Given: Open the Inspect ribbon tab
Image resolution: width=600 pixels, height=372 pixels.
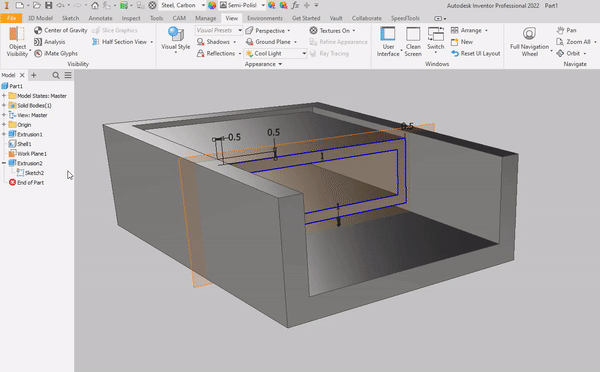Looking at the screenshot, I should pos(131,18).
